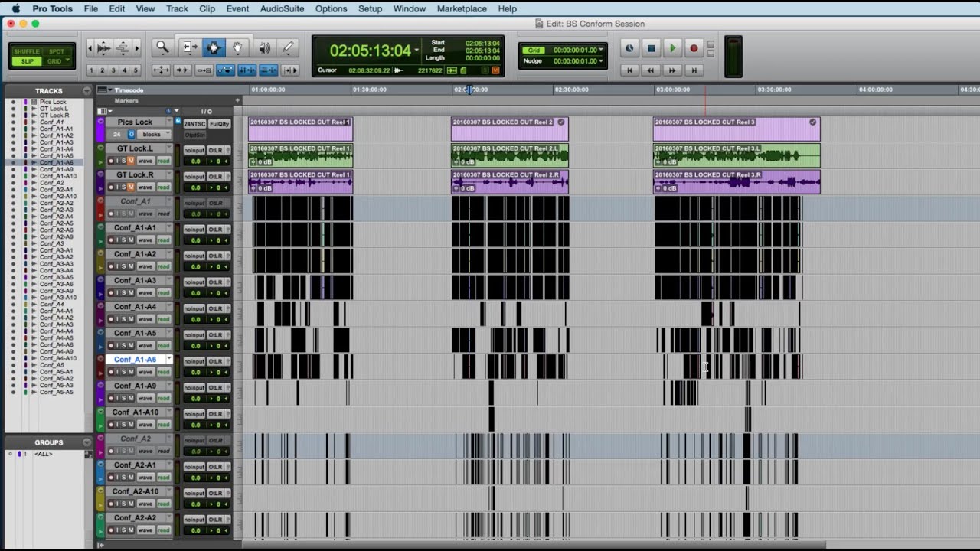Toggle Tab to Transients button
The height and width of the screenshot is (551, 980).
tap(182, 70)
